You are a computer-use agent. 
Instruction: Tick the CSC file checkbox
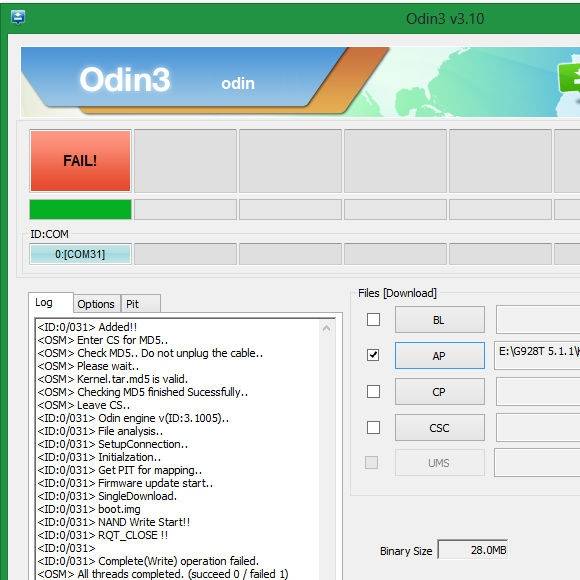373,427
